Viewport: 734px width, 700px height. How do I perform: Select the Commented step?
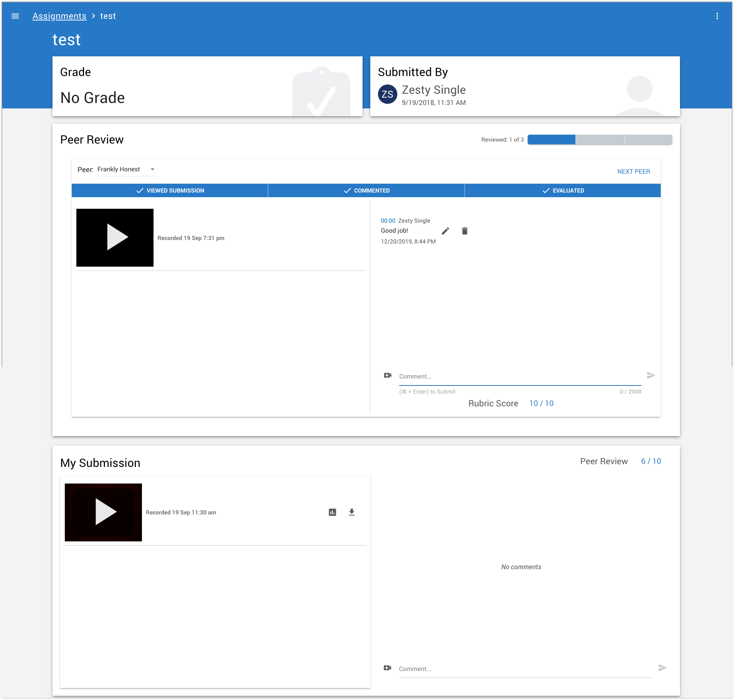[366, 191]
